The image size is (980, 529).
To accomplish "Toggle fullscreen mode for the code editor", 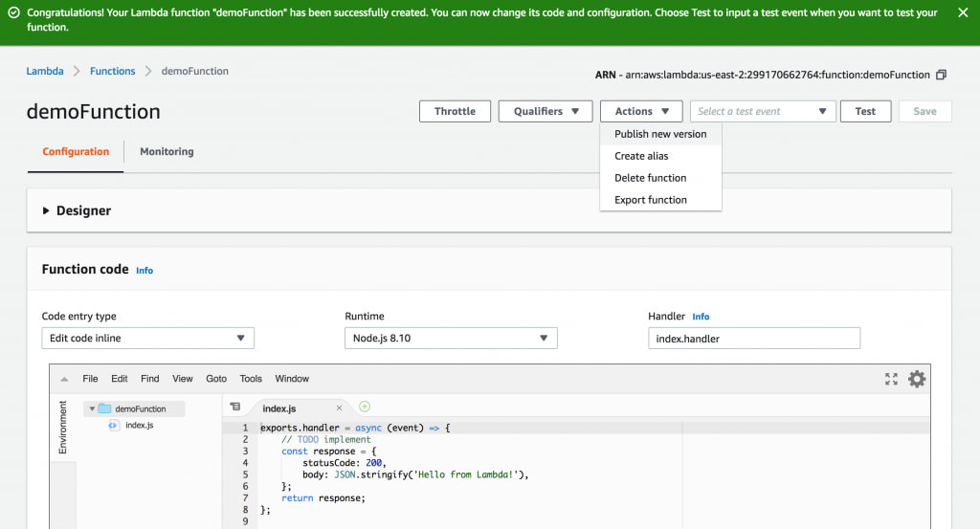I will (x=891, y=379).
